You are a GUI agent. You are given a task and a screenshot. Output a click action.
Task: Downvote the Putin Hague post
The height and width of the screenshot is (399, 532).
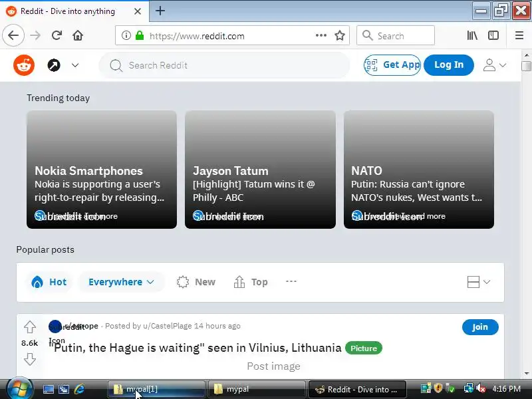coord(30,359)
